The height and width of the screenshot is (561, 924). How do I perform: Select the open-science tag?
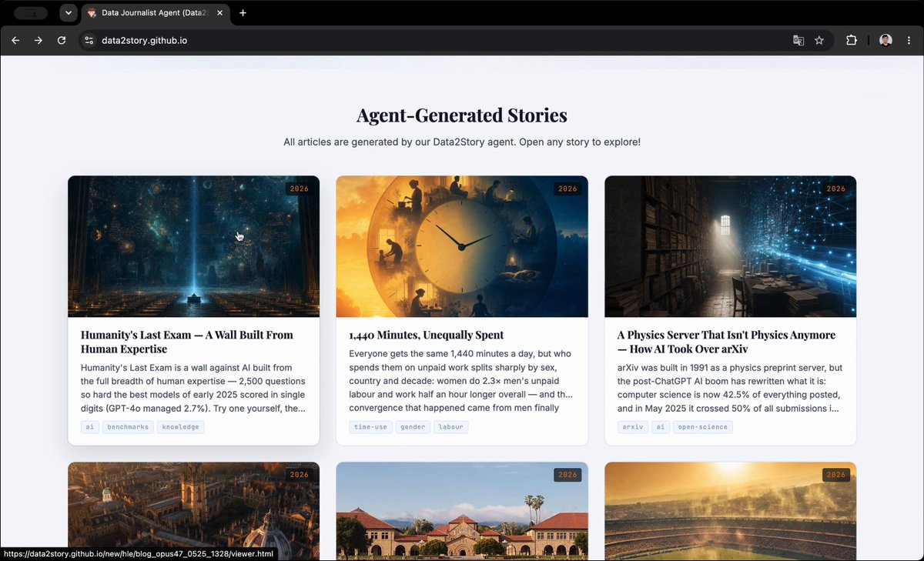(x=703, y=427)
